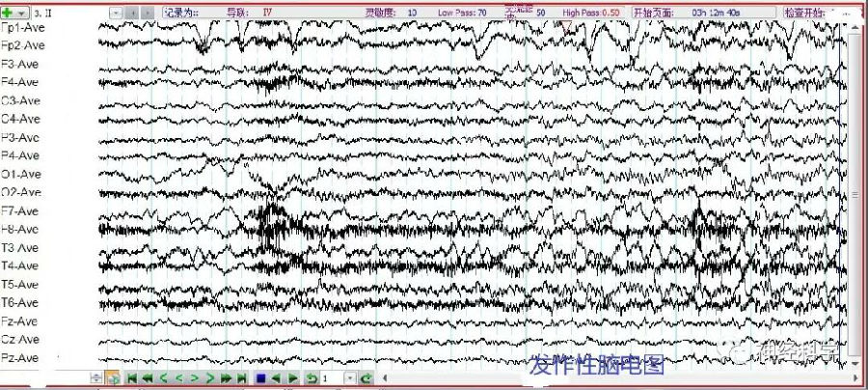Click the loop replay icon before speed field

tap(312, 378)
